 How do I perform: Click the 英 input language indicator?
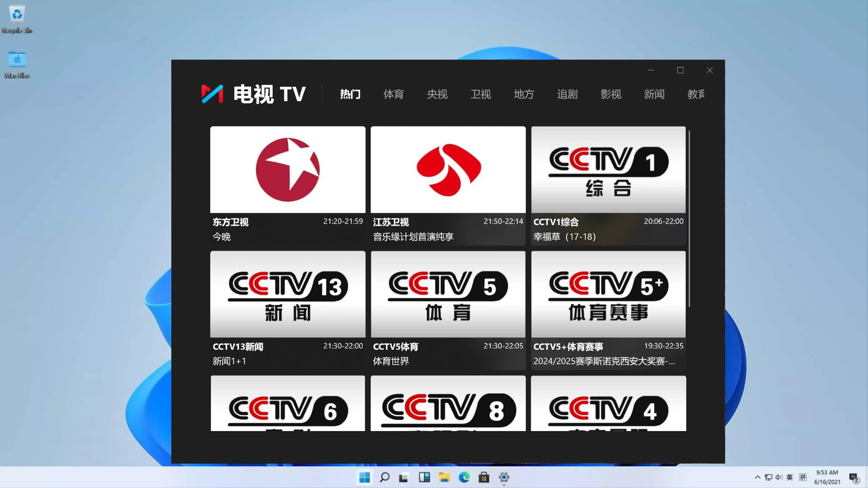(789, 477)
